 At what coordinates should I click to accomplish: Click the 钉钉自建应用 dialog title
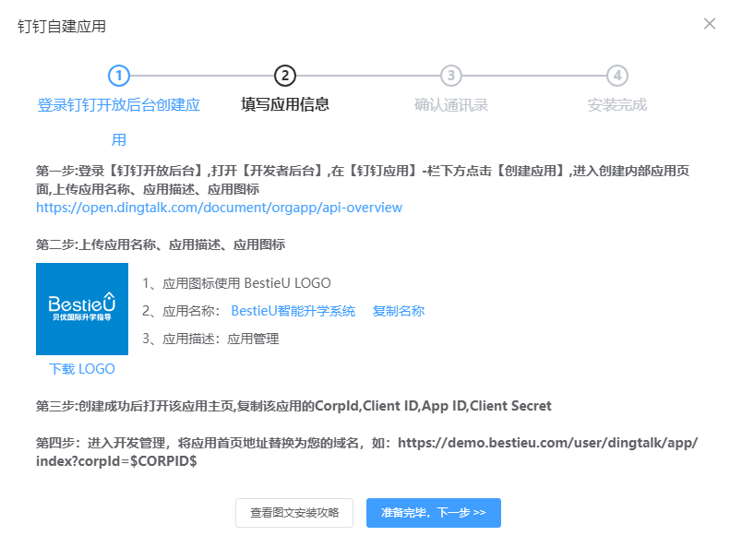pyautogui.click(x=62, y=27)
